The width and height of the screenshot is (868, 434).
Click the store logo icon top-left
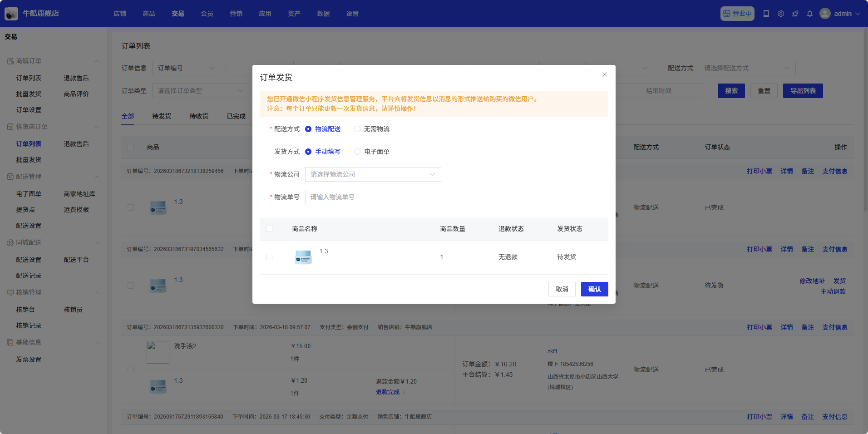(x=11, y=14)
